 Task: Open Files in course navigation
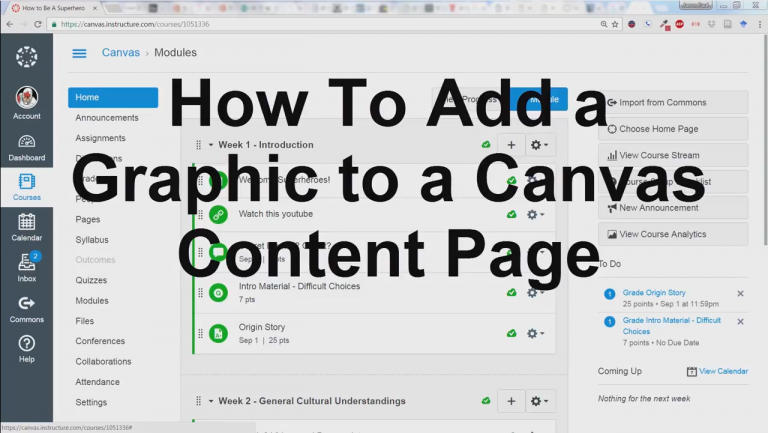85,321
